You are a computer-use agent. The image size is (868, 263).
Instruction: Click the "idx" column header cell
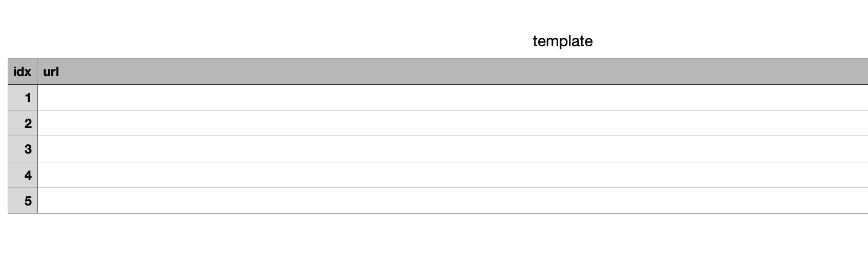coord(23,71)
